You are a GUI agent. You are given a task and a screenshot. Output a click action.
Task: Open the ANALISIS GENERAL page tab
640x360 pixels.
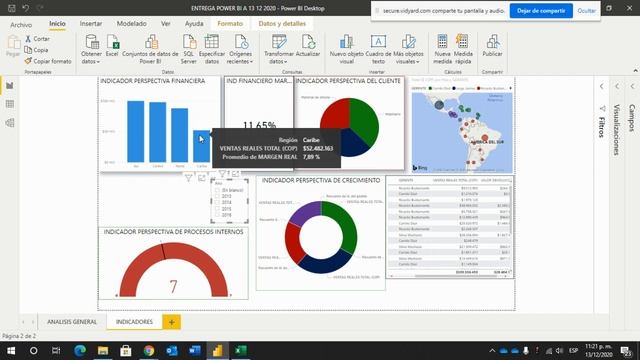[x=72, y=322]
